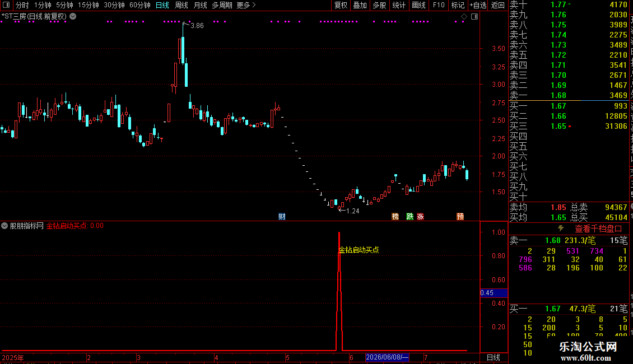Click the 卖均 1.85 average row
The height and width of the screenshot is (364, 633).
click(538, 207)
